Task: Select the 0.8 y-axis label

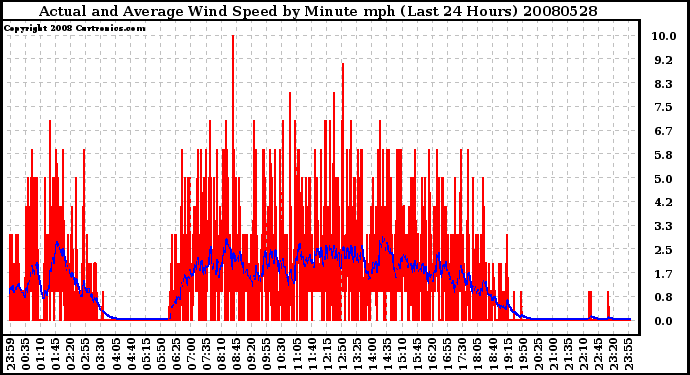Action: tap(664, 298)
